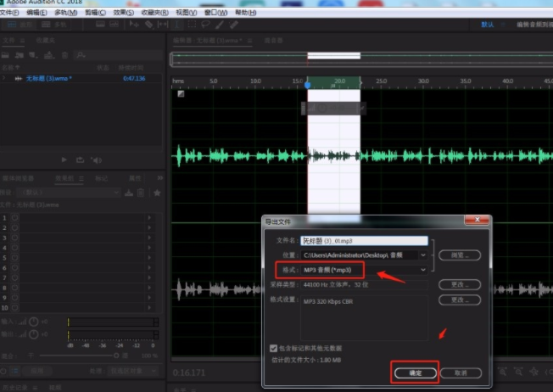This screenshot has height=392, width=553.
Task: Select the Lasso Selection tool
Action: (205, 25)
